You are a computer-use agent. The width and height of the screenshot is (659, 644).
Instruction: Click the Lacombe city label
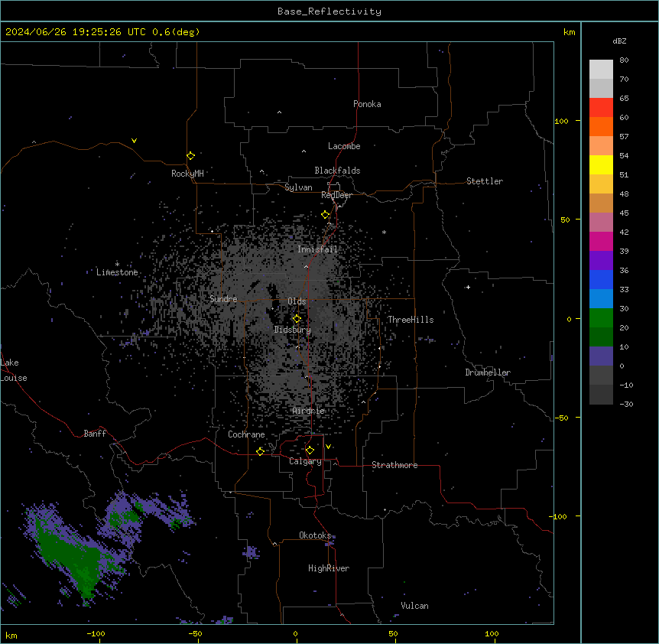[x=344, y=146]
